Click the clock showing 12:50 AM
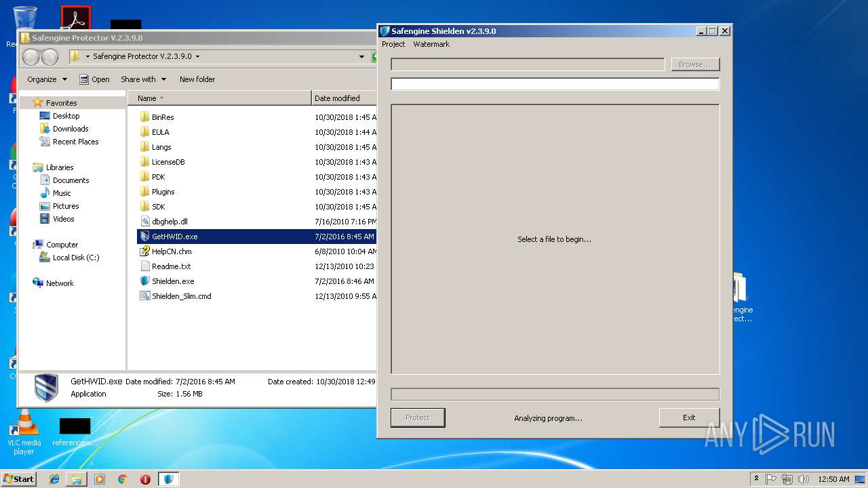This screenshot has height=488, width=868. click(x=833, y=479)
